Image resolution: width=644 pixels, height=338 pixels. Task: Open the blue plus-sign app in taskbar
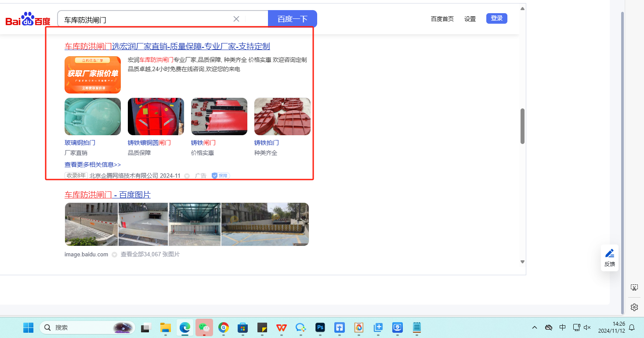tap(378, 327)
